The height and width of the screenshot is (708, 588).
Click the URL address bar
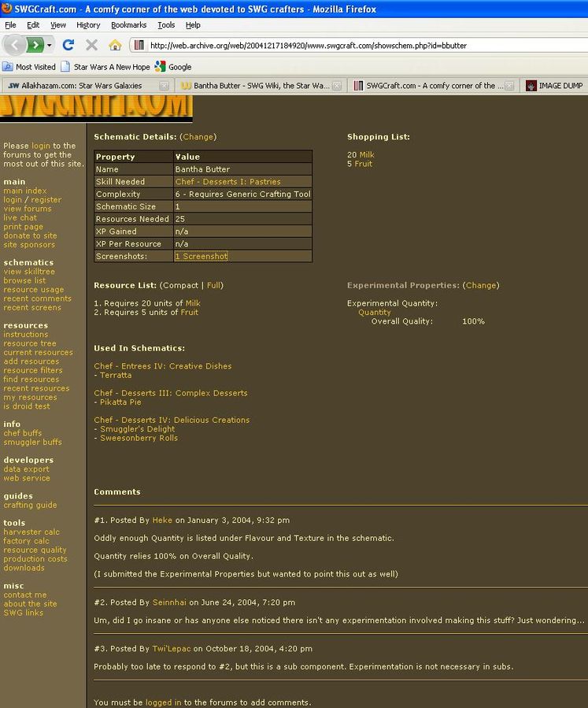354,46
